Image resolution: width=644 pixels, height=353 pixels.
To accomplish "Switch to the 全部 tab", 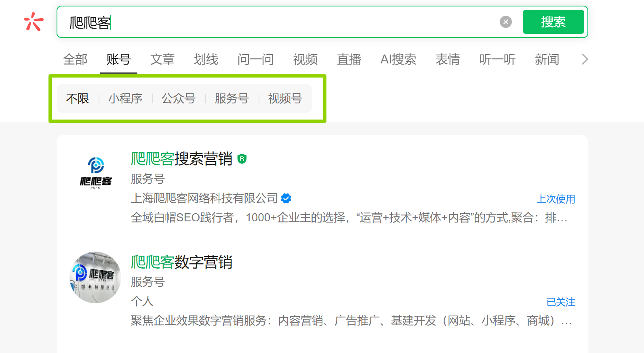I will click(x=75, y=59).
